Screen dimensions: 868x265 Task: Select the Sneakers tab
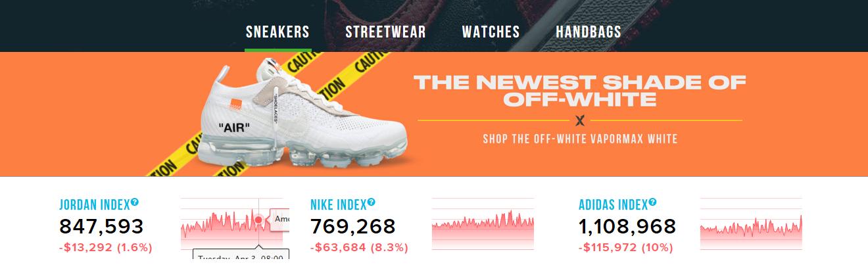pos(277,32)
